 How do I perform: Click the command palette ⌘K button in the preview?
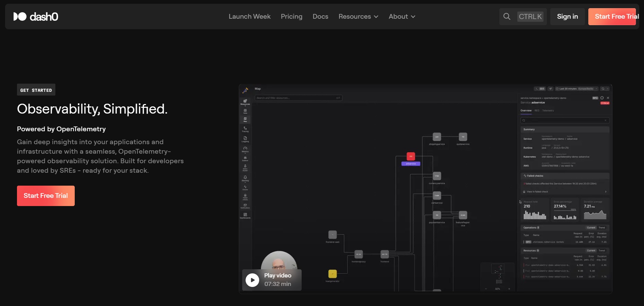540,89
